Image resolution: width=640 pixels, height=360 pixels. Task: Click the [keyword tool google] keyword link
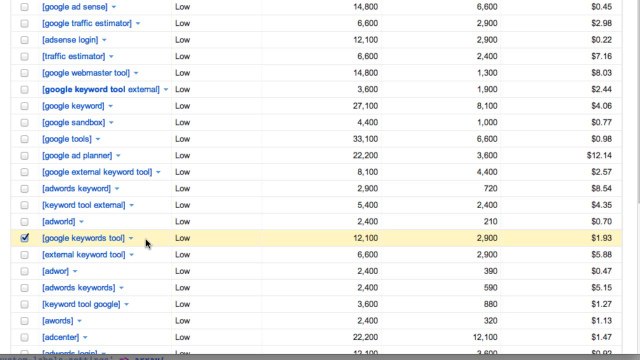click(x=81, y=304)
